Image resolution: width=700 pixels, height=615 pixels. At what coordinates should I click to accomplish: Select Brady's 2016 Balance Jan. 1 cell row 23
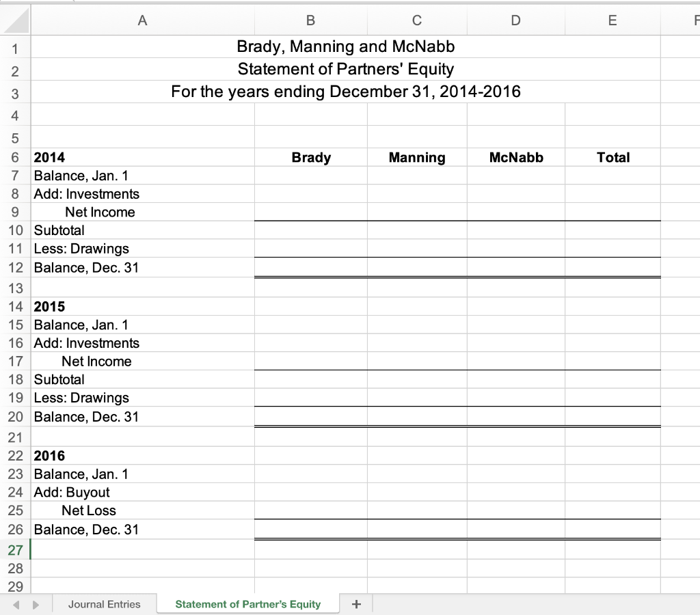tap(311, 474)
